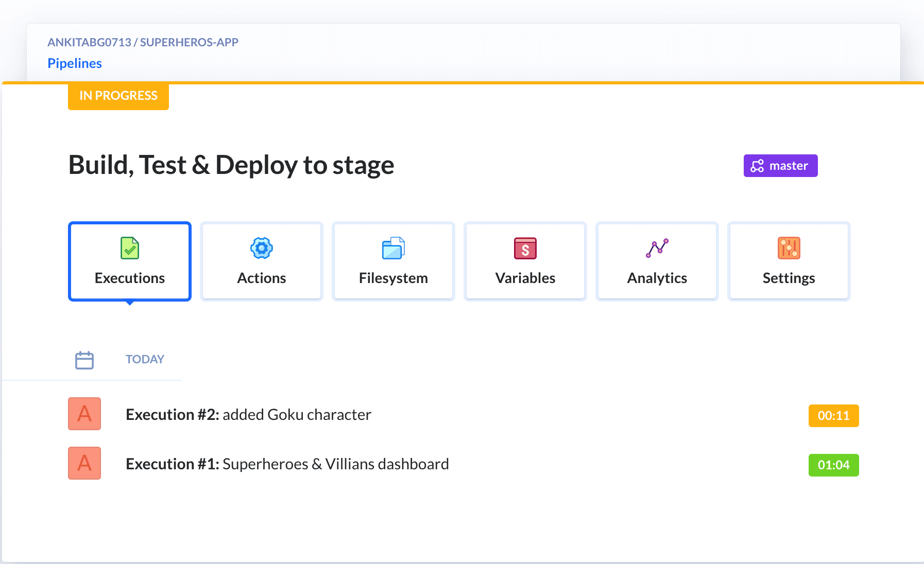Open Execution #2 added Goku character
This screenshot has width=924, height=564.
pos(248,415)
